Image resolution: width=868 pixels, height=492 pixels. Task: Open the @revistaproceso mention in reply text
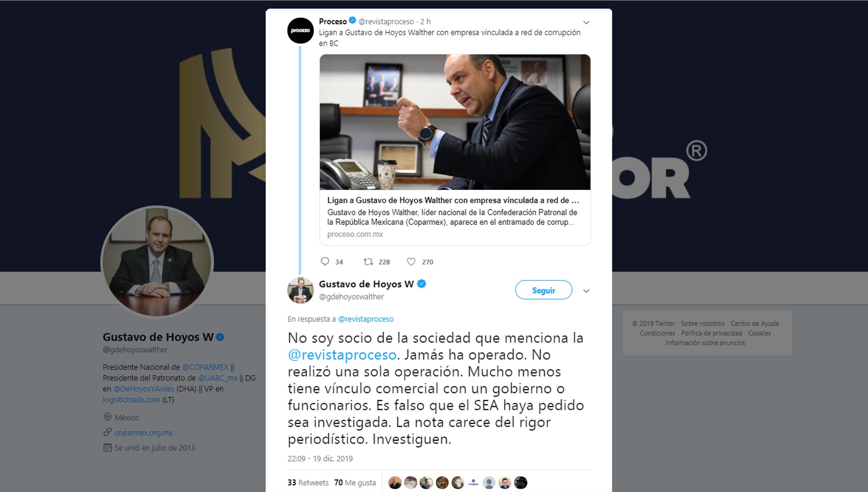click(342, 355)
